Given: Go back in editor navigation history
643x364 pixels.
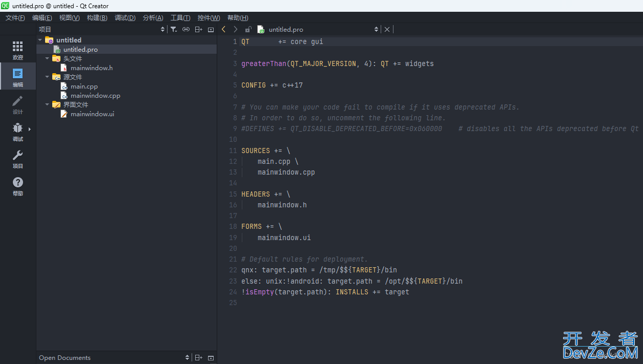Looking at the screenshot, I should [223, 30].
